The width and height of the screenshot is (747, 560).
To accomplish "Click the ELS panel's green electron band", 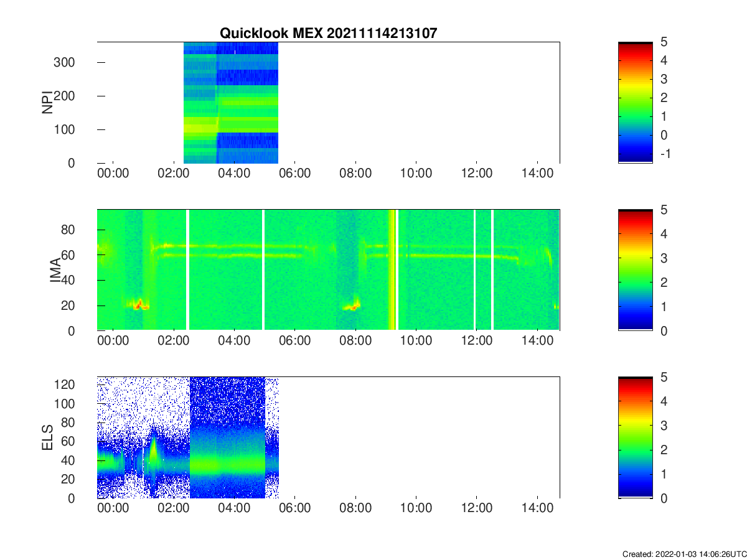I will tap(227, 464).
